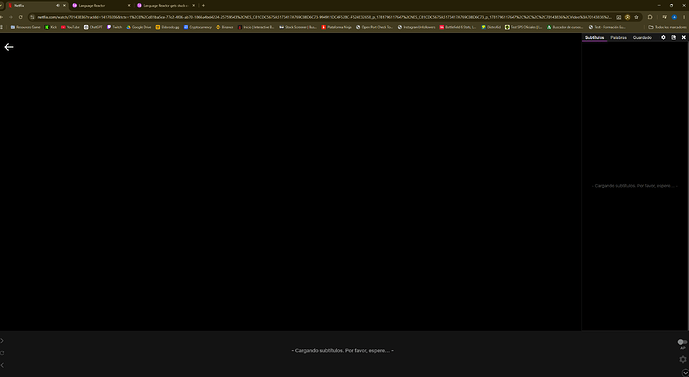Open Language Reactor panel settings gear
This screenshot has height=377, width=689.
(x=664, y=37)
